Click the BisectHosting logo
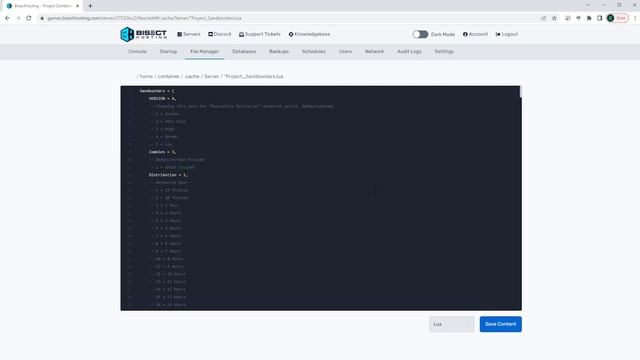Image resolution: width=640 pixels, height=360 pixels. [x=144, y=34]
